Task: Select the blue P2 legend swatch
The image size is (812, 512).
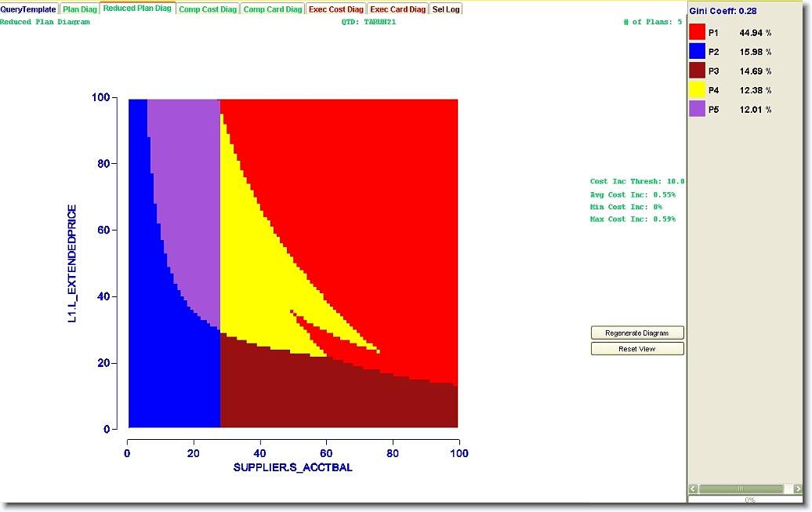Action: point(697,52)
